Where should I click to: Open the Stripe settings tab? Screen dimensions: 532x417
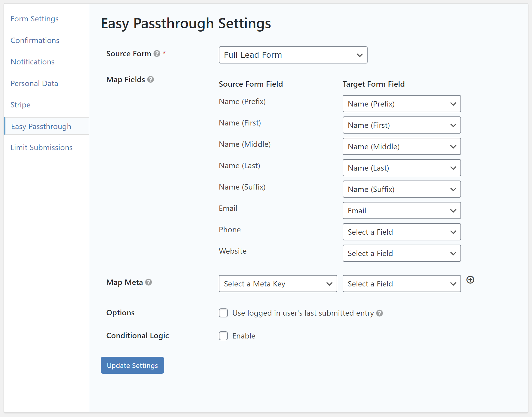point(20,105)
